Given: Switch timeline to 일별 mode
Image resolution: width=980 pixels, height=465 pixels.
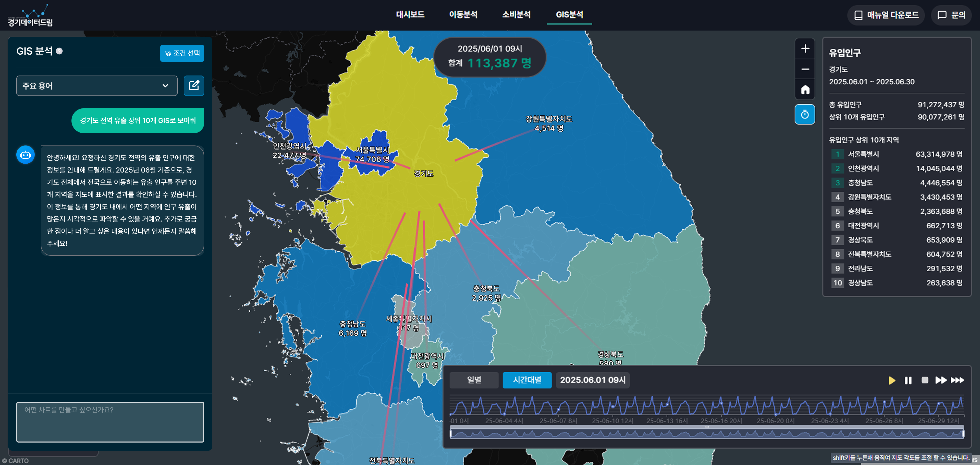Looking at the screenshot, I should tap(474, 380).
